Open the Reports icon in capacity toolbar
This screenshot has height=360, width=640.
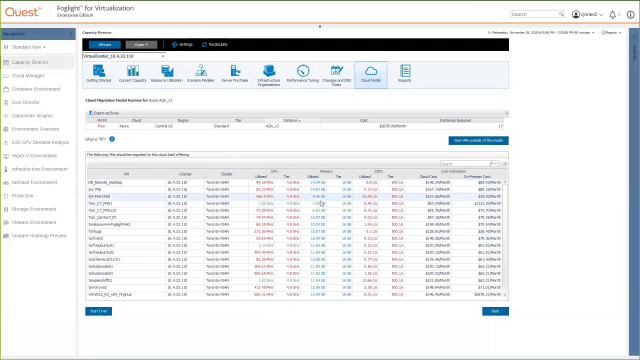click(404, 74)
